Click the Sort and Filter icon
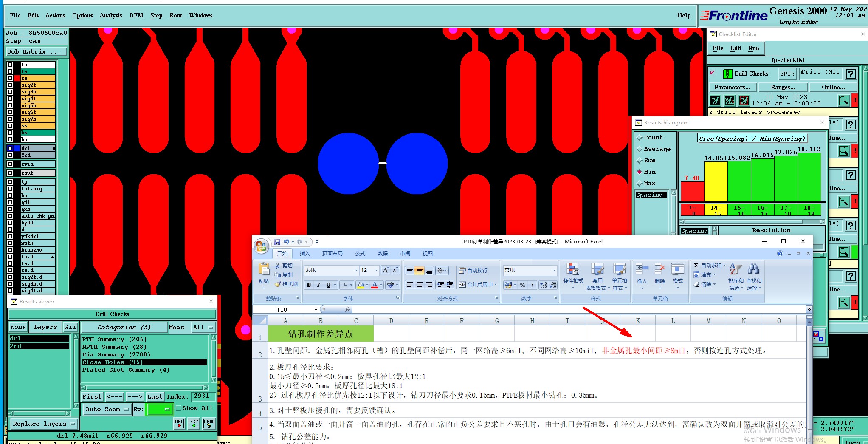868x444 pixels. 736,269
